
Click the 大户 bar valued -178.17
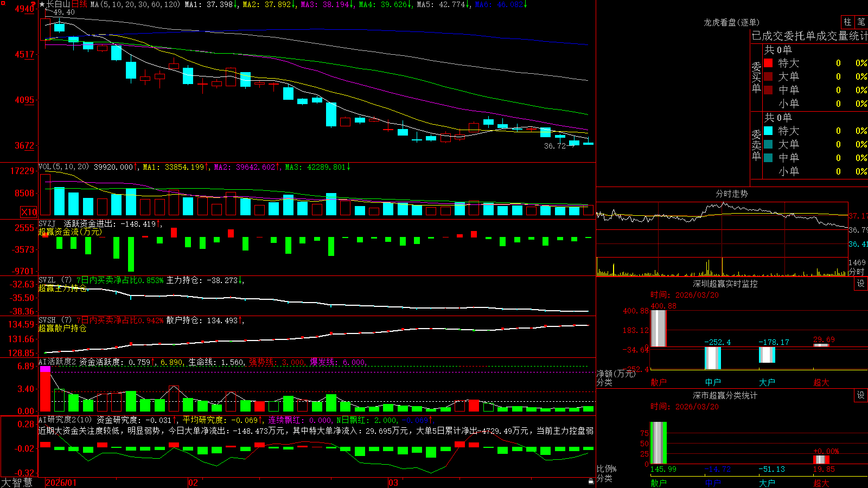(x=767, y=355)
